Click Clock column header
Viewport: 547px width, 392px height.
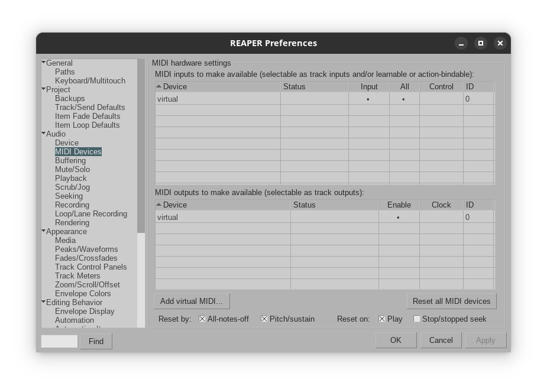(441, 205)
